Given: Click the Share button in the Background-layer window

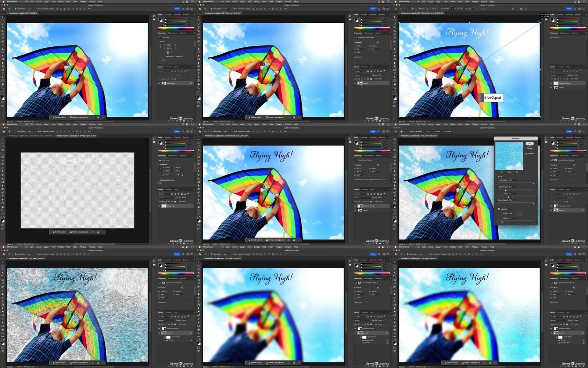Looking at the screenshot, I should (177, 9).
